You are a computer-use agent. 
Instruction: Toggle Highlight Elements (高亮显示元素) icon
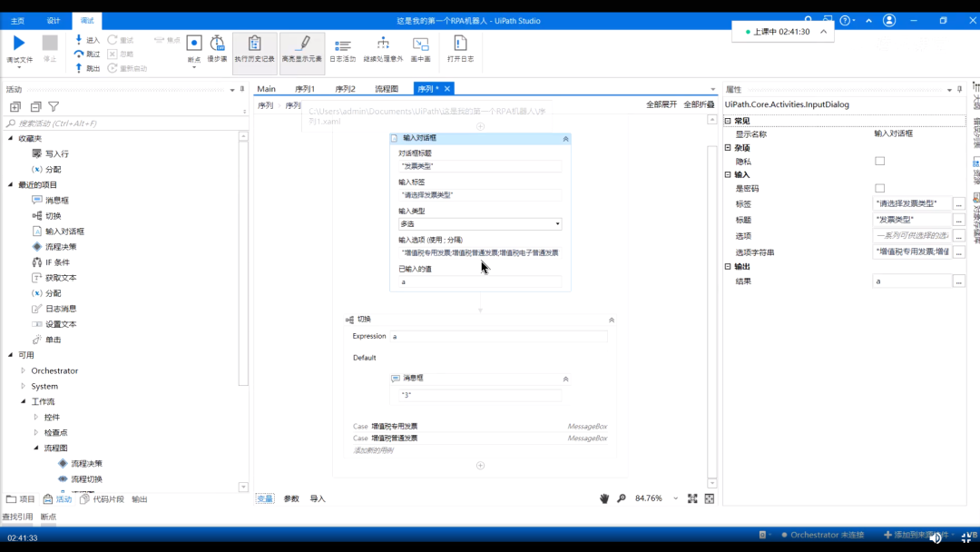302,44
